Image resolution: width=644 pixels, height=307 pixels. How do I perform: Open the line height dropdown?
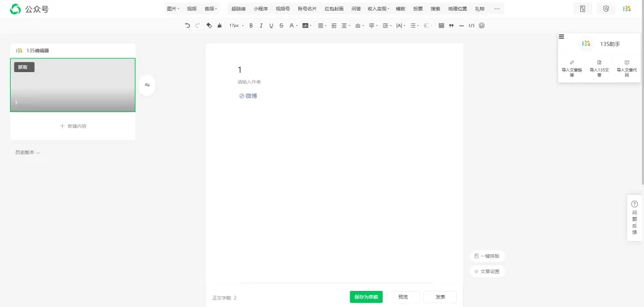386,26
